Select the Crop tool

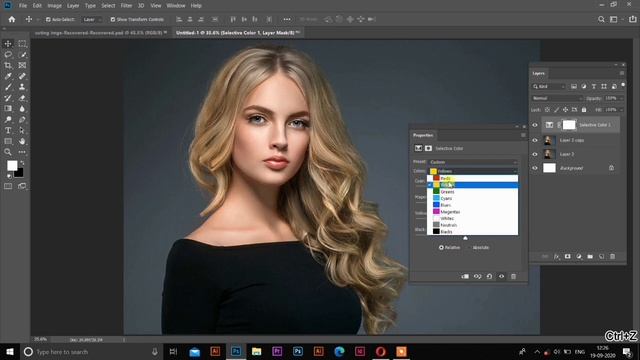(8, 65)
